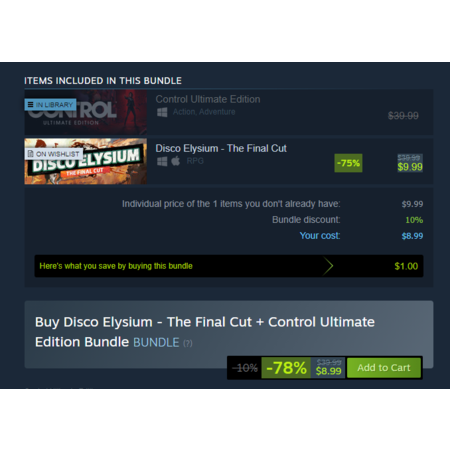Click the $8.99 bundle price
The width and height of the screenshot is (450, 450).
[x=328, y=371]
